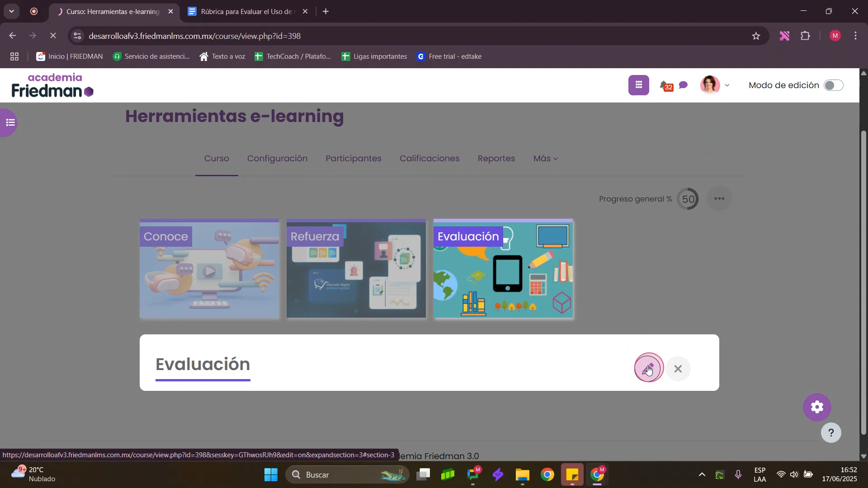Select the Conoce section thumbnail
This screenshot has height=488, width=868.
click(x=209, y=269)
